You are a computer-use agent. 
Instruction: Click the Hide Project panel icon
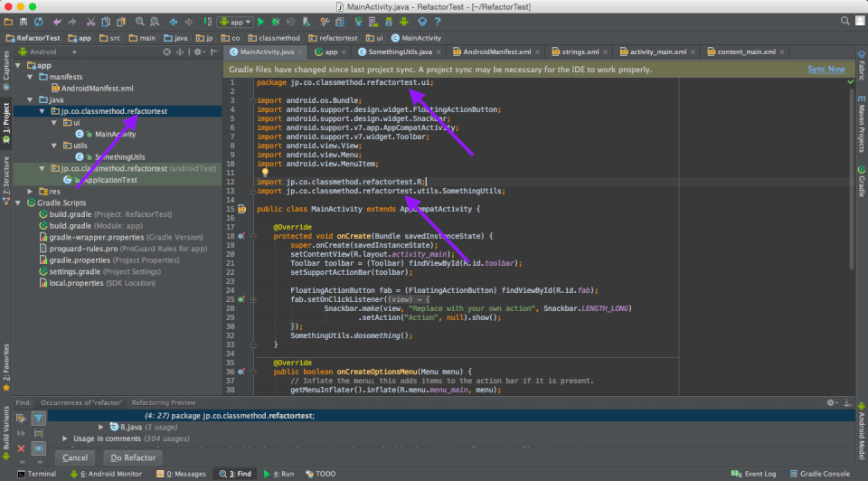point(214,52)
